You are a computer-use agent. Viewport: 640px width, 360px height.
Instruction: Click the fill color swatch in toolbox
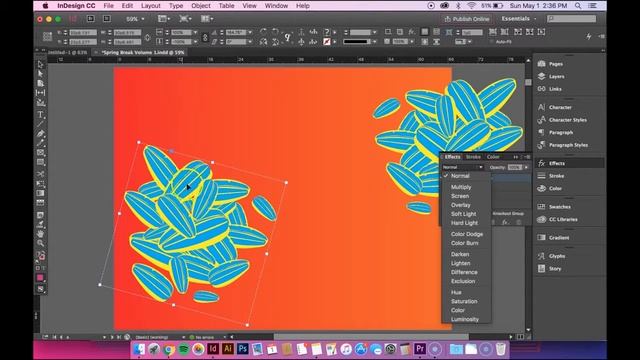pos(40,278)
